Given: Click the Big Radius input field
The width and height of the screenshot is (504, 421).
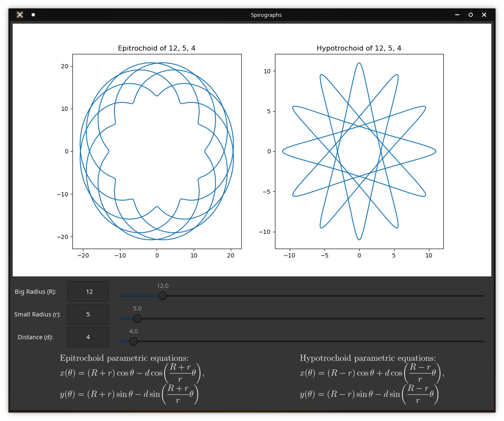Looking at the screenshot, I should (x=88, y=292).
